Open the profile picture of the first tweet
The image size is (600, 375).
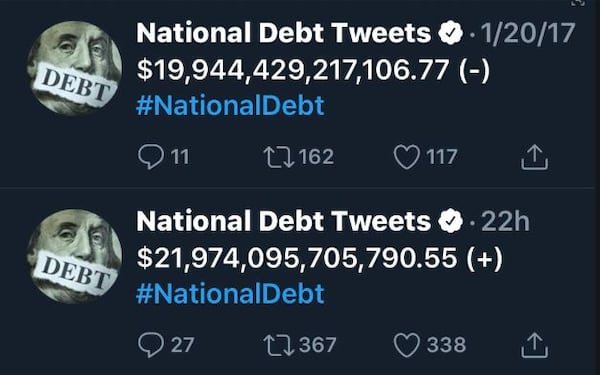[x=74, y=68]
